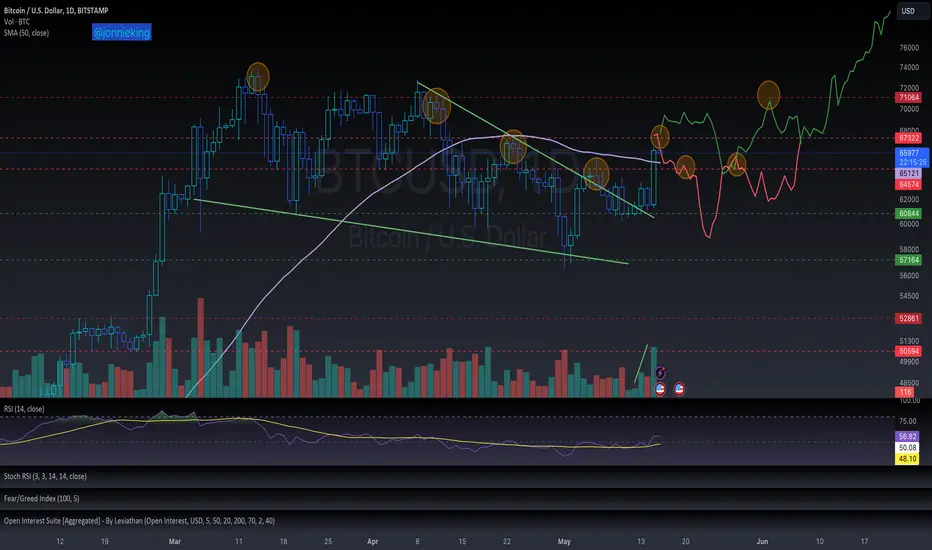Image resolution: width=932 pixels, height=550 pixels.
Task: Select the lower green descending trendline
Action: click(x=410, y=231)
